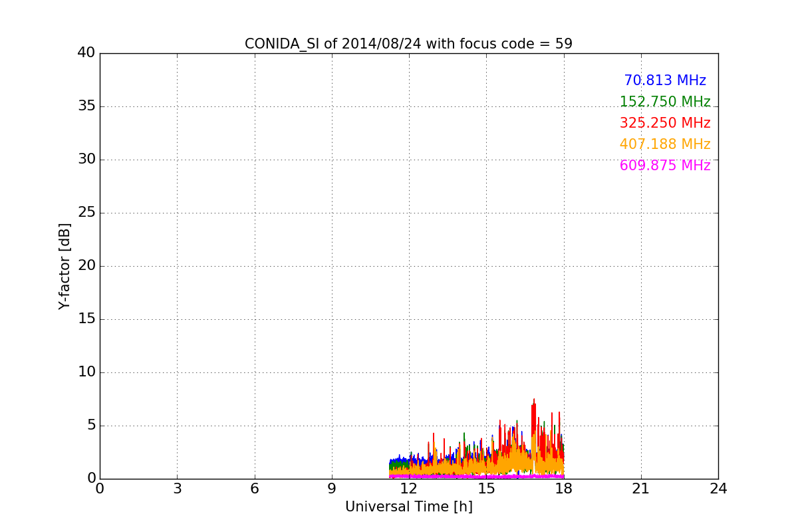This screenshot has height=532, width=798.
Task: Click the y-axis tick label 40
Action: tap(86, 53)
